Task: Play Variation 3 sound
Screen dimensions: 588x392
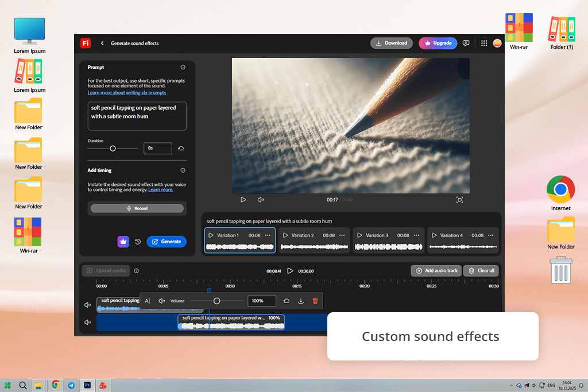Action: tap(359, 235)
